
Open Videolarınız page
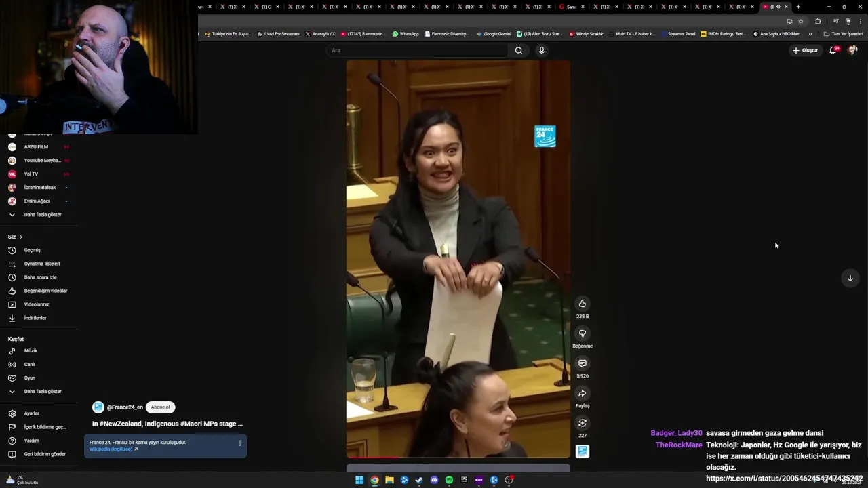pyautogui.click(x=39, y=304)
